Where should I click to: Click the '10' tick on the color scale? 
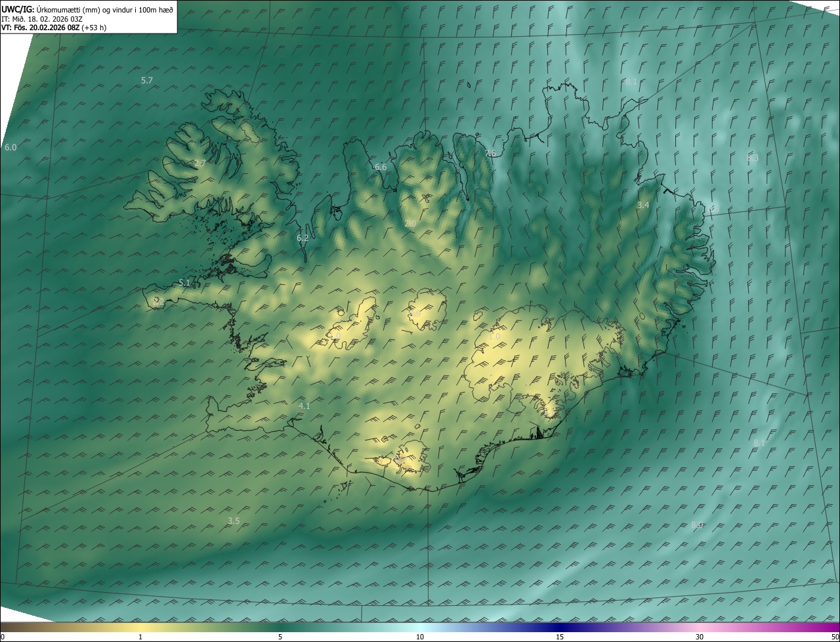pyautogui.click(x=420, y=637)
